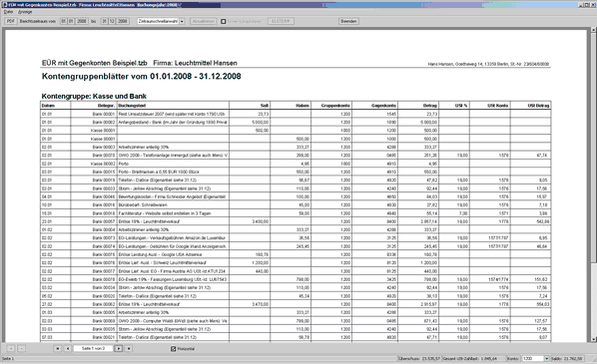Edit the end day field showing 31
The height and width of the screenshot is (364, 597).
(x=104, y=21)
